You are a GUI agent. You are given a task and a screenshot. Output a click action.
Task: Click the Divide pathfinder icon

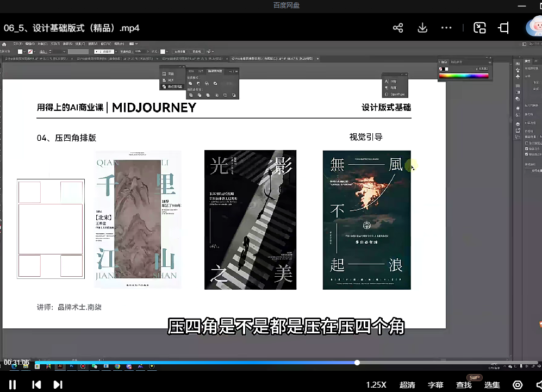tap(191, 95)
